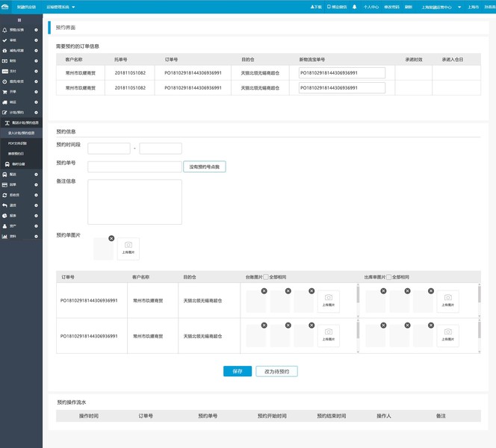Upload 台账图片 for the second order row

pos(329,336)
